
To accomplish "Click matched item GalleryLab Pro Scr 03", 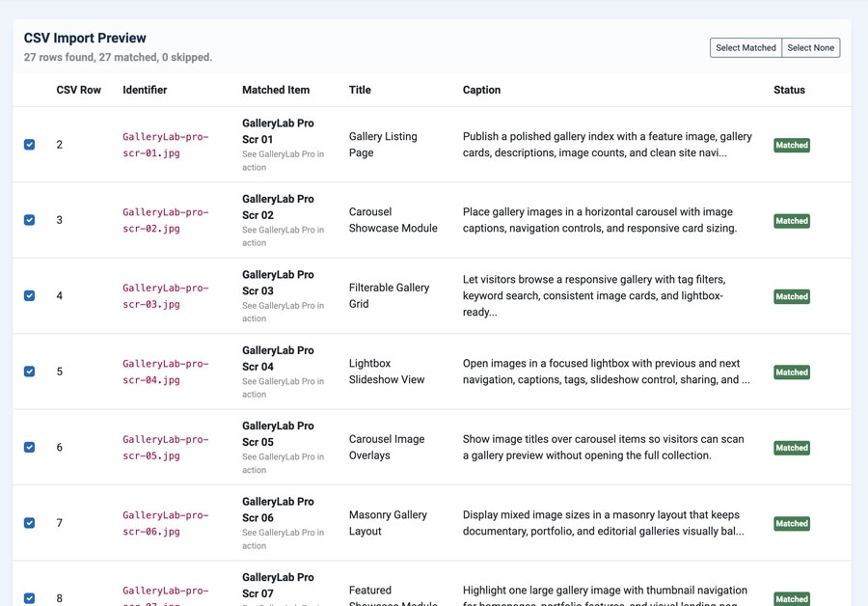I will tap(278, 283).
